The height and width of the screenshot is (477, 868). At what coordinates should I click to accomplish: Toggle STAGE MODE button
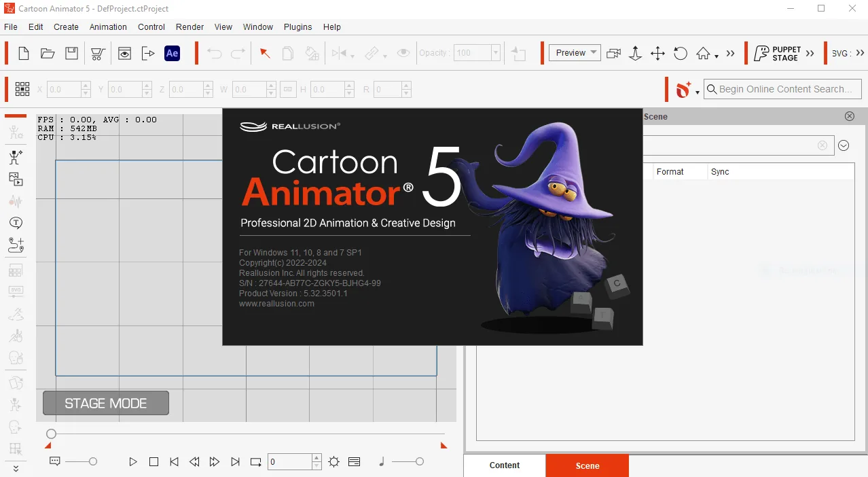pyautogui.click(x=106, y=403)
